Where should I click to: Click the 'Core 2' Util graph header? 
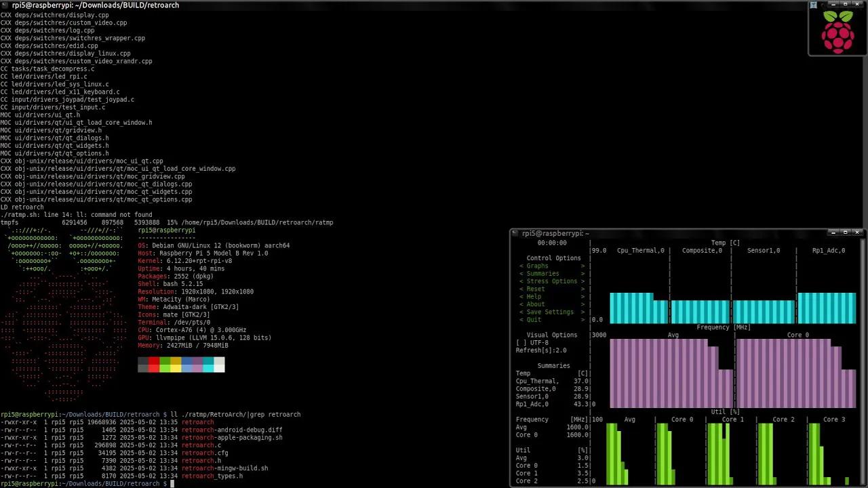point(783,420)
